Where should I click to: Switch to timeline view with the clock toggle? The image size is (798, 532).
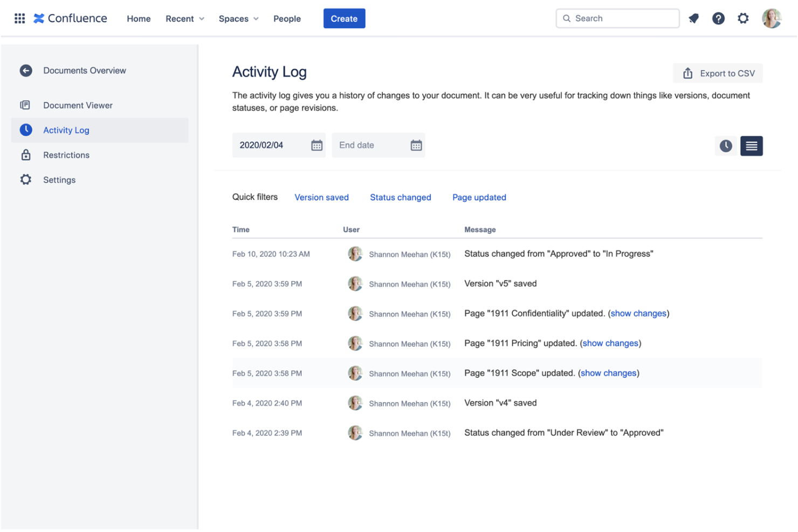tap(726, 146)
